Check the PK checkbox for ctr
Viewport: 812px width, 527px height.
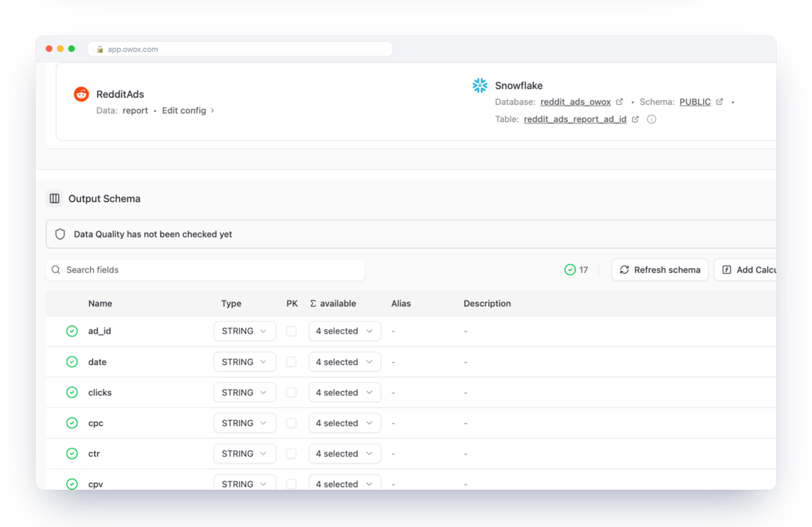pyautogui.click(x=291, y=454)
